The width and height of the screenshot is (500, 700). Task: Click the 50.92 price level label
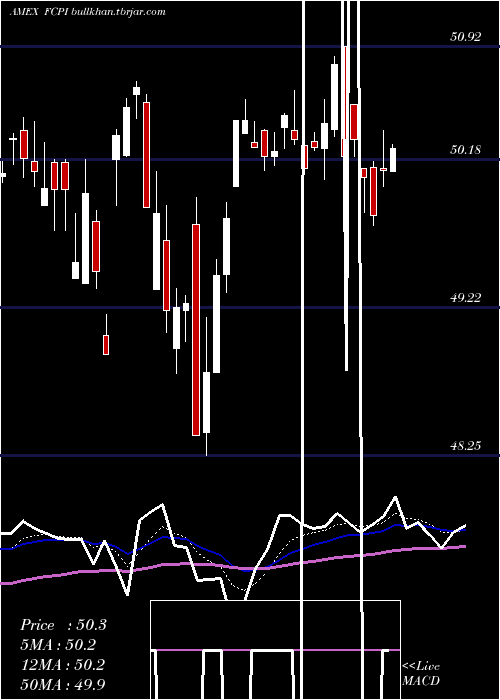pyautogui.click(x=466, y=37)
